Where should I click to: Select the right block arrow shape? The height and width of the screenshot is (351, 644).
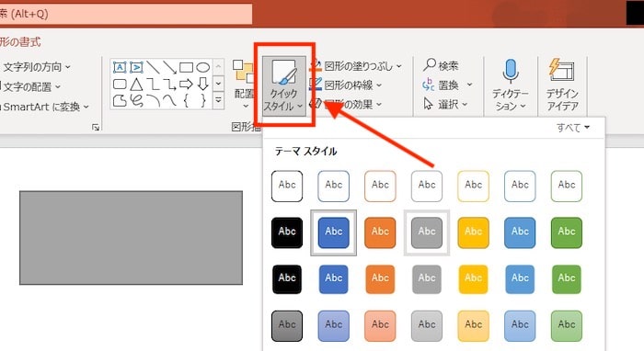pos(186,84)
